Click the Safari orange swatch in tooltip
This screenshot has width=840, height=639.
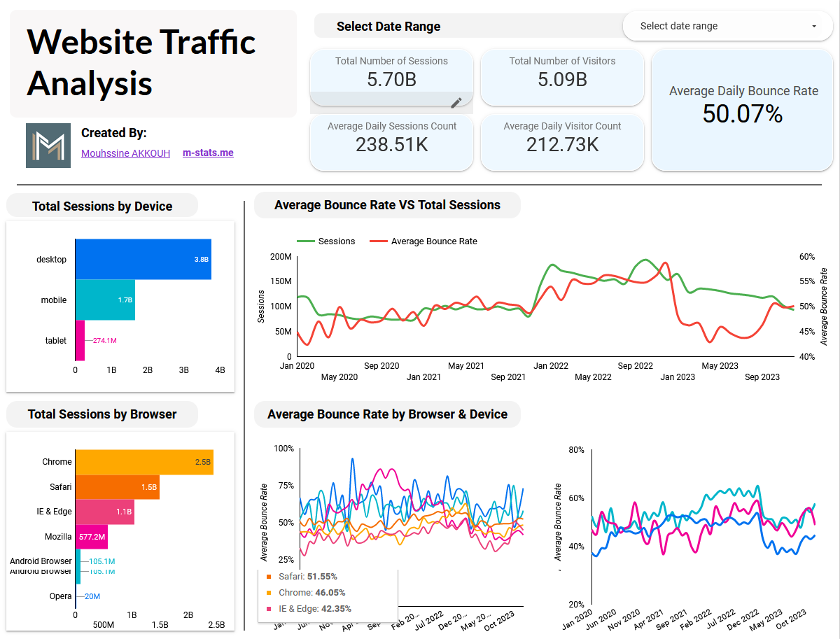click(269, 577)
